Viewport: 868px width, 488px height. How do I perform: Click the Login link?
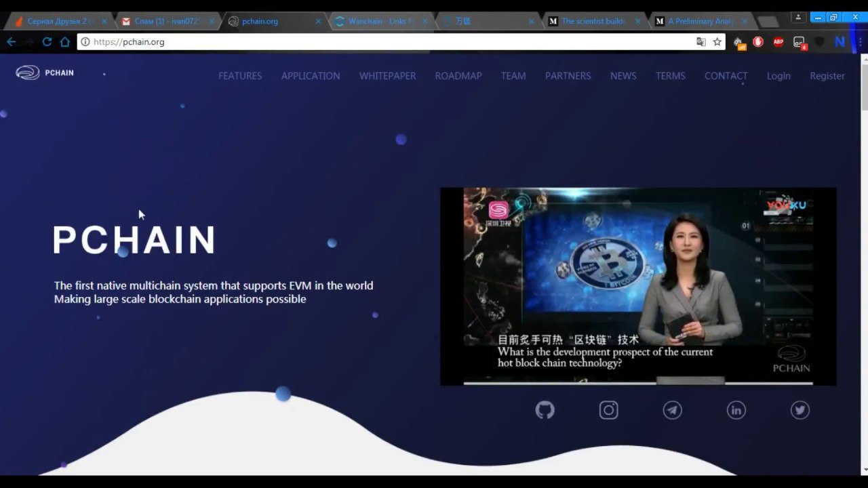click(778, 76)
